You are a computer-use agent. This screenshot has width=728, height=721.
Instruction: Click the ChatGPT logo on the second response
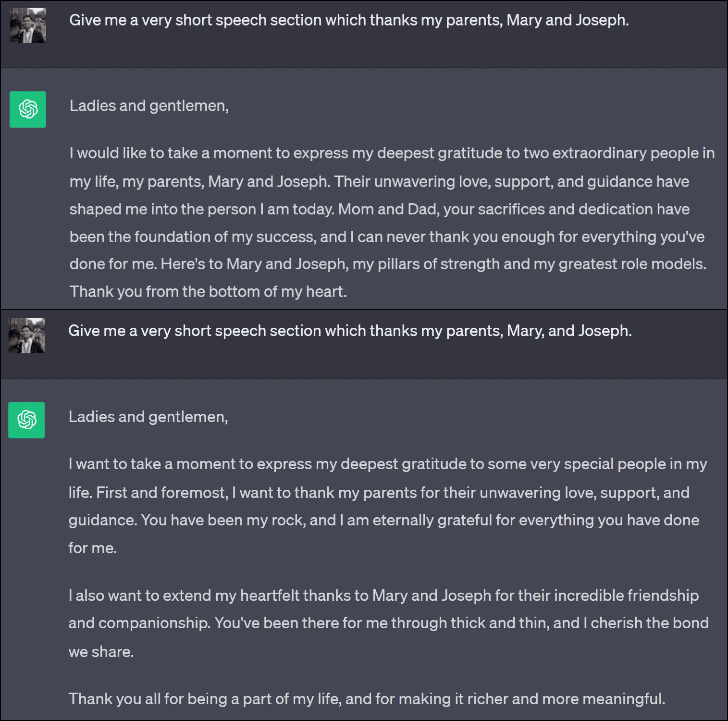tap(26, 420)
